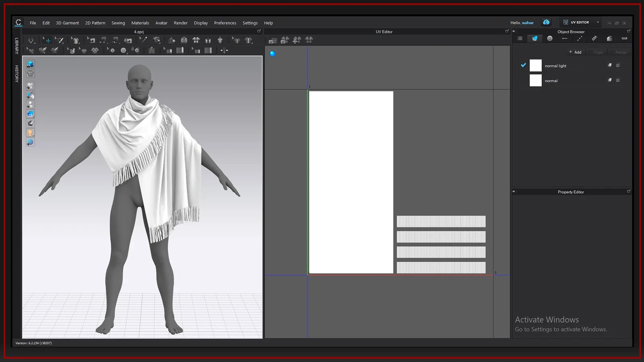Toggle the garment outline T-shirt display icon
This screenshot has width=644, height=362.
pyautogui.click(x=30, y=73)
